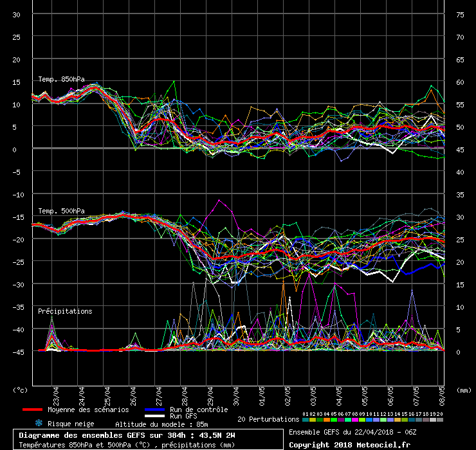Click the Moyenne des scénarios legend label
Image resolution: width=476 pixels, height=450 pixels.
coord(88,410)
